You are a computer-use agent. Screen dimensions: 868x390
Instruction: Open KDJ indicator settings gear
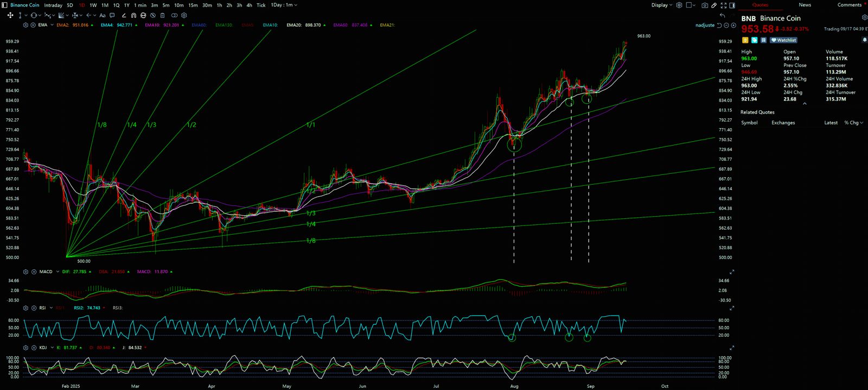click(x=25, y=348)
